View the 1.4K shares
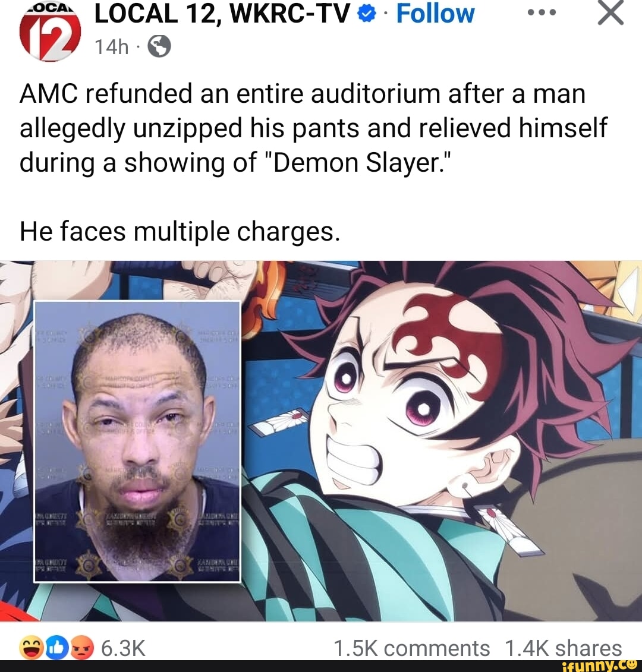Viewport: 642px width, 672px height. 563,648
